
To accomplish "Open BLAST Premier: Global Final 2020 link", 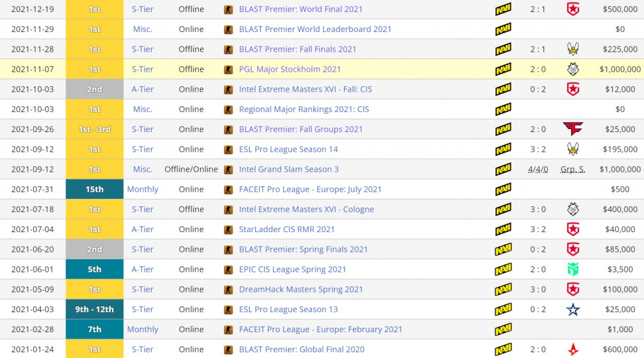I will [301, 349].
